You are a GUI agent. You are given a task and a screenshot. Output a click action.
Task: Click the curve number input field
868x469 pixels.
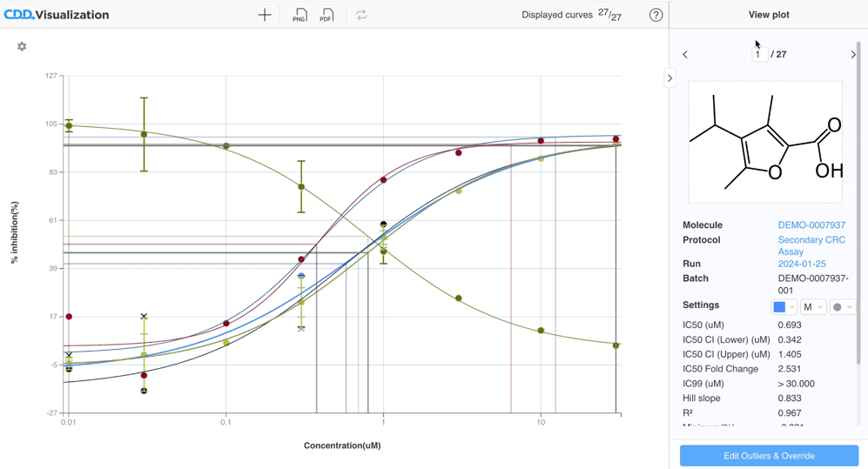point(759,54)
